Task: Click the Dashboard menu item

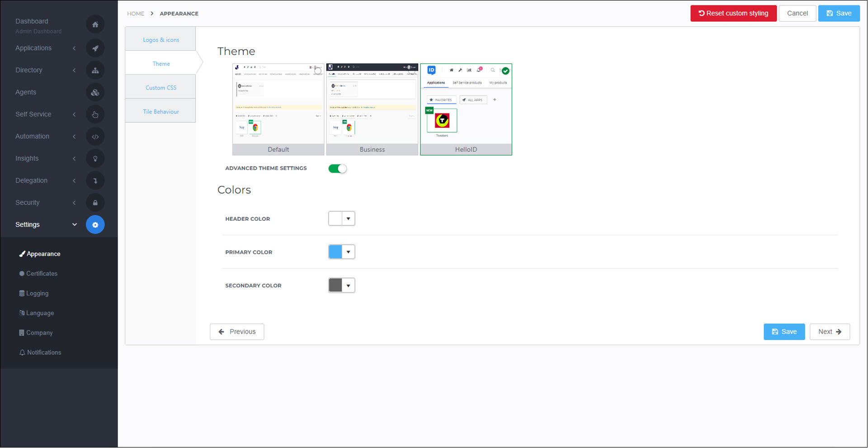Action: point(32,21)
